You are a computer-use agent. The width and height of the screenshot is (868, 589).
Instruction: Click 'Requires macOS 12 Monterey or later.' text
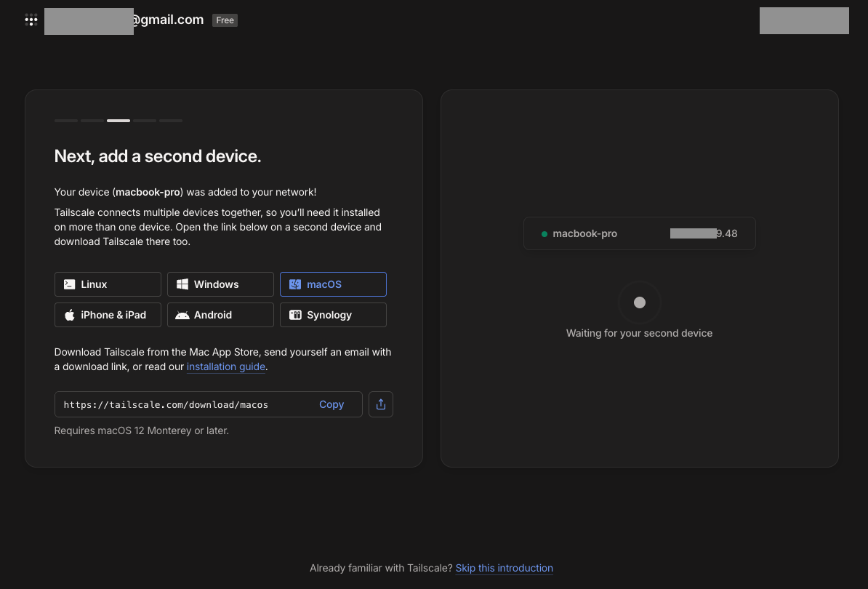(x=142, y=430)
